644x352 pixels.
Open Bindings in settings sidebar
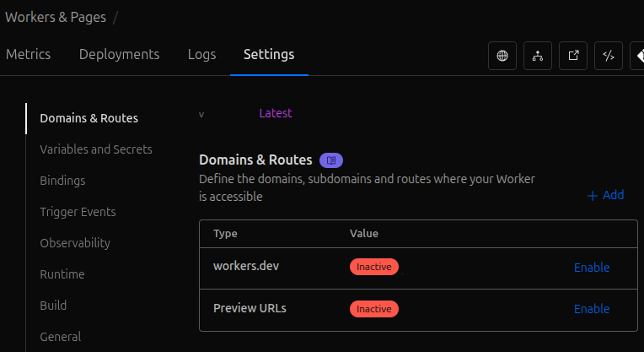[x=62, y=181]
